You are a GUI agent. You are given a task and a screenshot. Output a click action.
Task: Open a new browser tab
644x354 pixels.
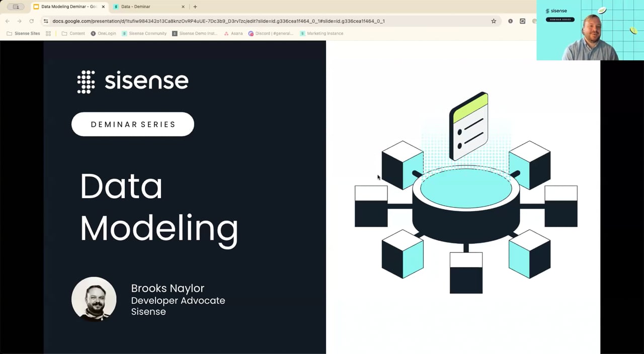195,7
